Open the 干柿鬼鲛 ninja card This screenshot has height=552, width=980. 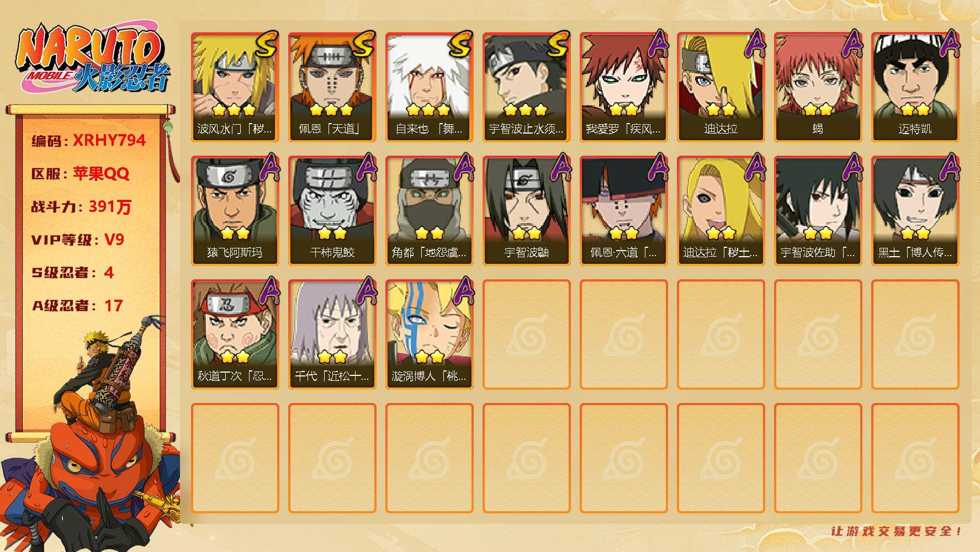tap(332, 211)
